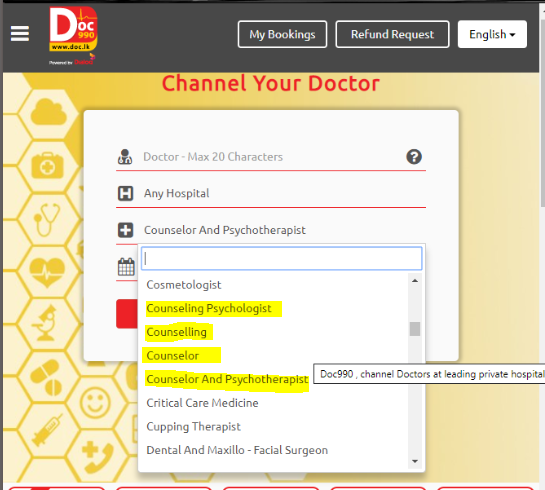This screenshot has width=545, height=490.
Task: Click the list scrollbar down arrow
Action: point(415,461)
